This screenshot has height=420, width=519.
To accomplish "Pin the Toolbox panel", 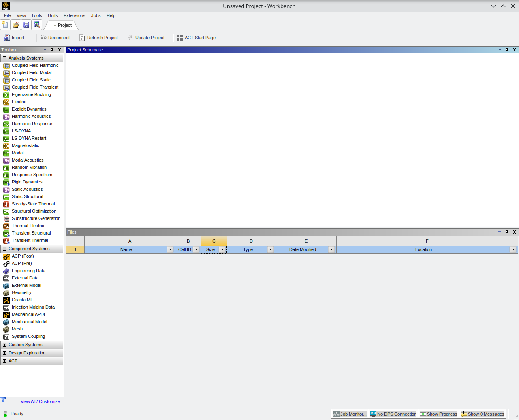I will click(x=52, y=50).
